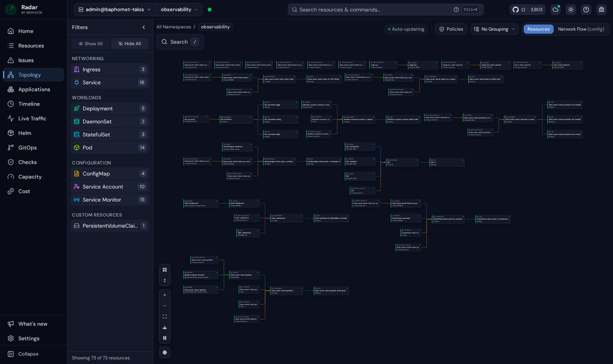Click the cloud status icon
Screen dimensions: 613x364
[x=556, y=10]
